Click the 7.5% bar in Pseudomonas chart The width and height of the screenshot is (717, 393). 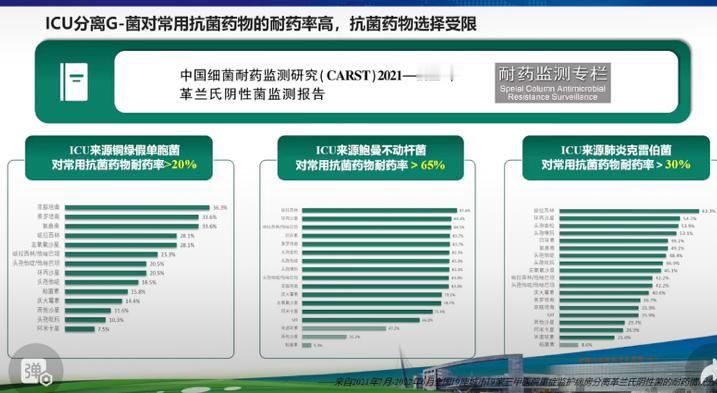[x=80, y=329]
